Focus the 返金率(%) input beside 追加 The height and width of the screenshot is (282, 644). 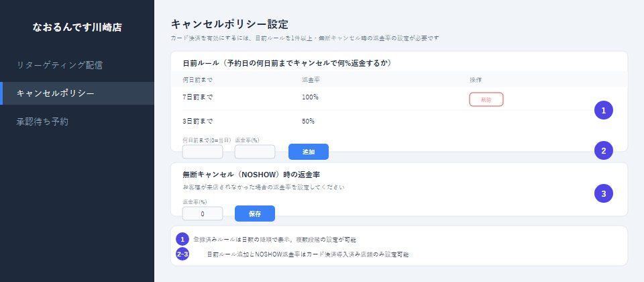coord(255,152)
